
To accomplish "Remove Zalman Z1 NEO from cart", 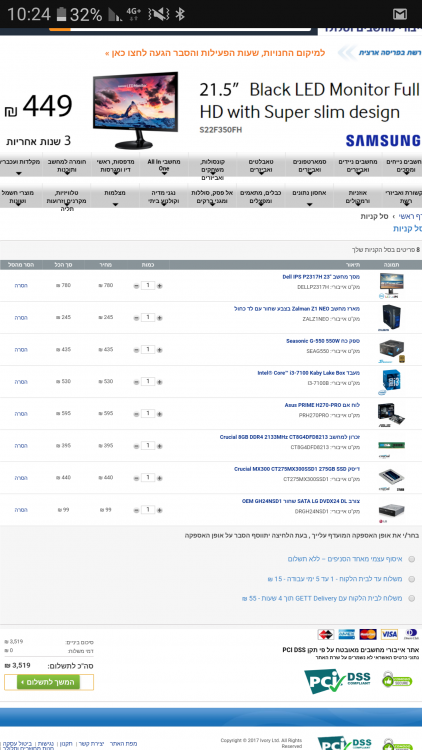I will point(21,318).
